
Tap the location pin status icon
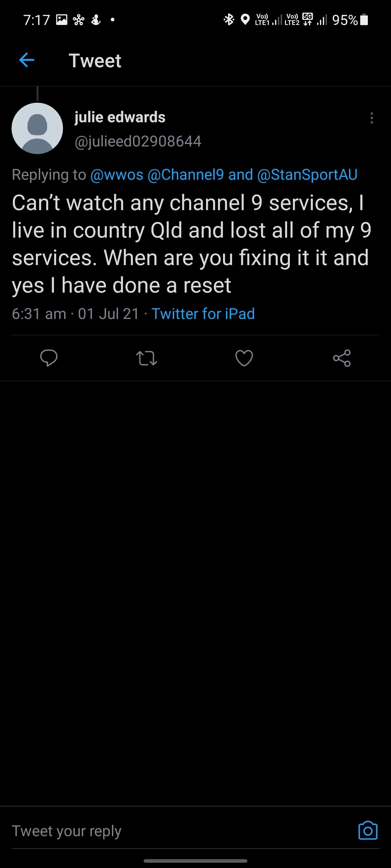point(245,20)
